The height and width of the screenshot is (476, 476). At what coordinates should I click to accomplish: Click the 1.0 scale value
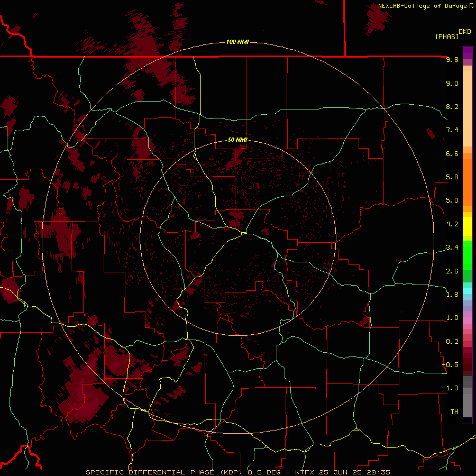(x=452, y=318)
